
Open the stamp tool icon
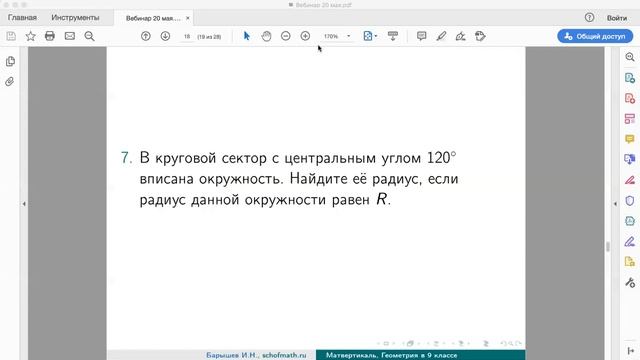point(480,36)
